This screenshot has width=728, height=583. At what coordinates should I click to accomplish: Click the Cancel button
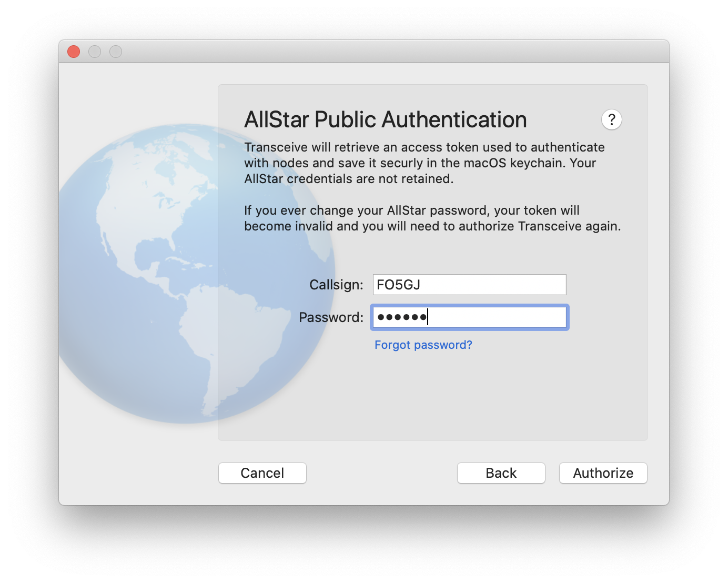[262, 473]
